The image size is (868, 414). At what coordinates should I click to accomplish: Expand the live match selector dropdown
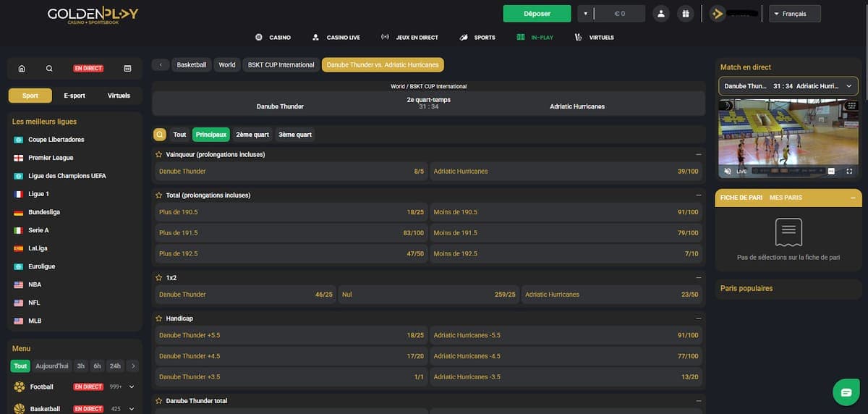click(788, 86)
